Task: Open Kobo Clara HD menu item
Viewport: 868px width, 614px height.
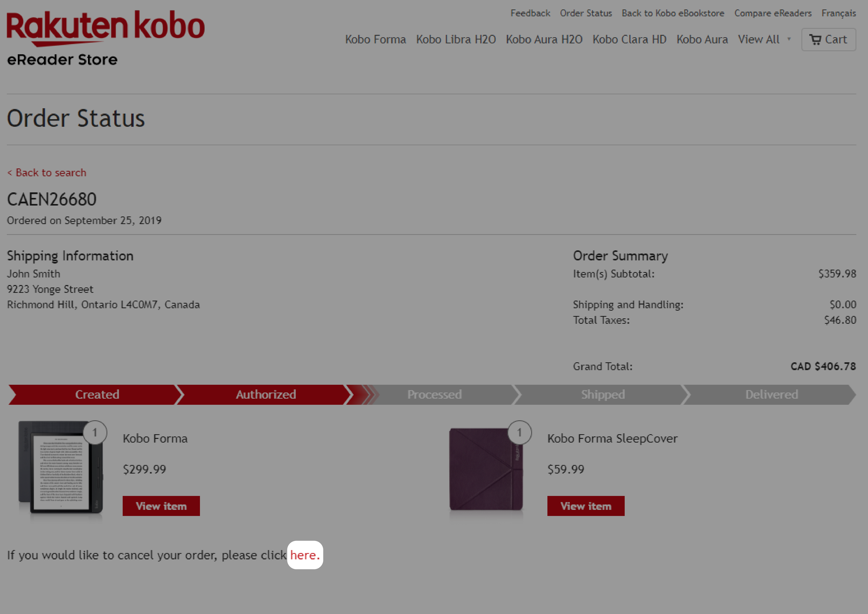Action: (630, 39)
